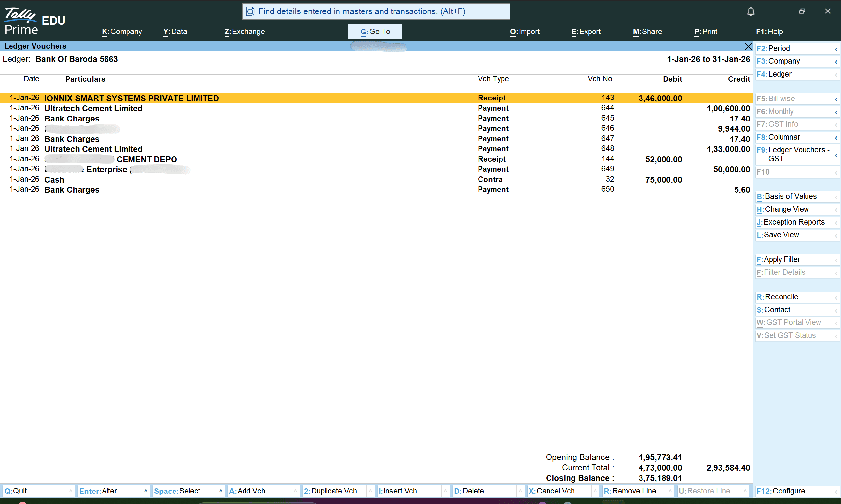Click the Bank Of Baroda 5663 ledger name
Screen dimensions: 841x504
point(77,59)
